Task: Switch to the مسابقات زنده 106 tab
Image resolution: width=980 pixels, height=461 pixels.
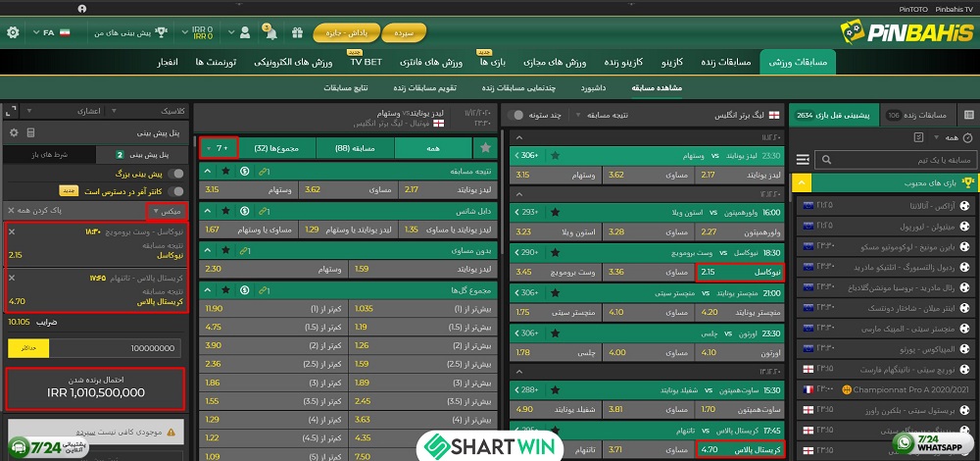Action: pos(917,115)
